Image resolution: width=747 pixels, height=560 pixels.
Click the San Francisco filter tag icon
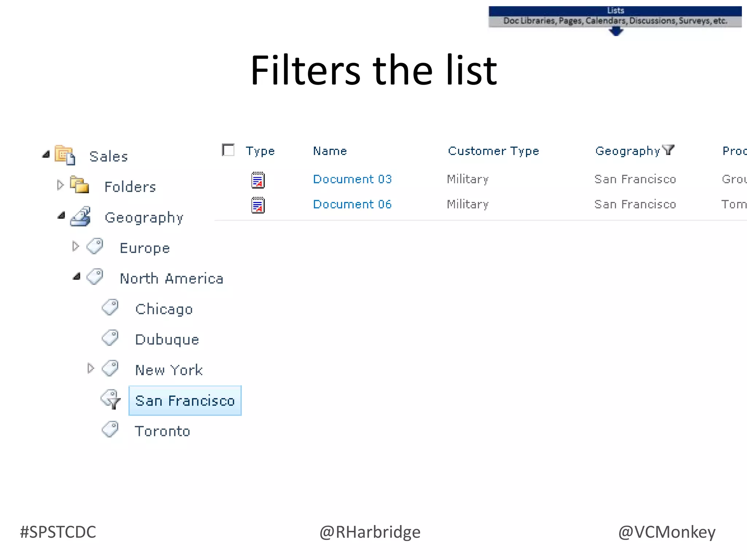(x=111, y=399)
